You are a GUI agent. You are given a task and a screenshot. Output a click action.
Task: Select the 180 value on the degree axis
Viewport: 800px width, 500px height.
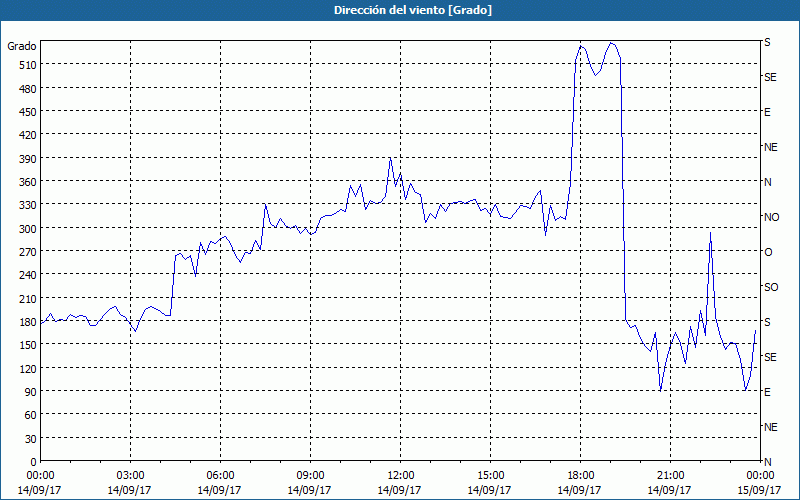tap(28, 322)
